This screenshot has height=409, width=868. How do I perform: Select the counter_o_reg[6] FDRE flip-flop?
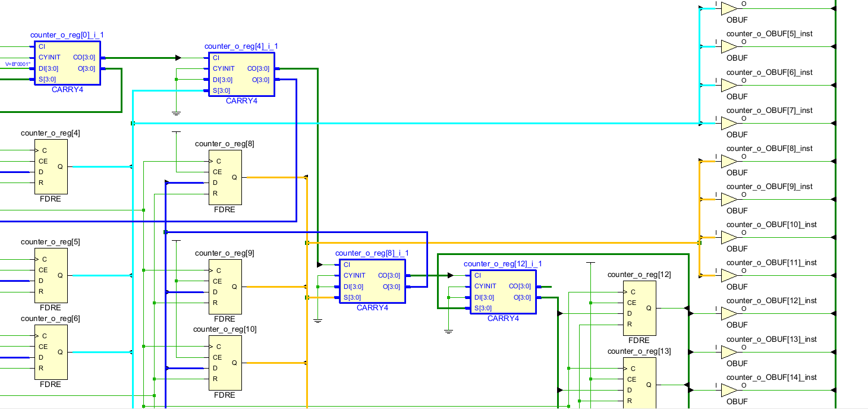51,352
